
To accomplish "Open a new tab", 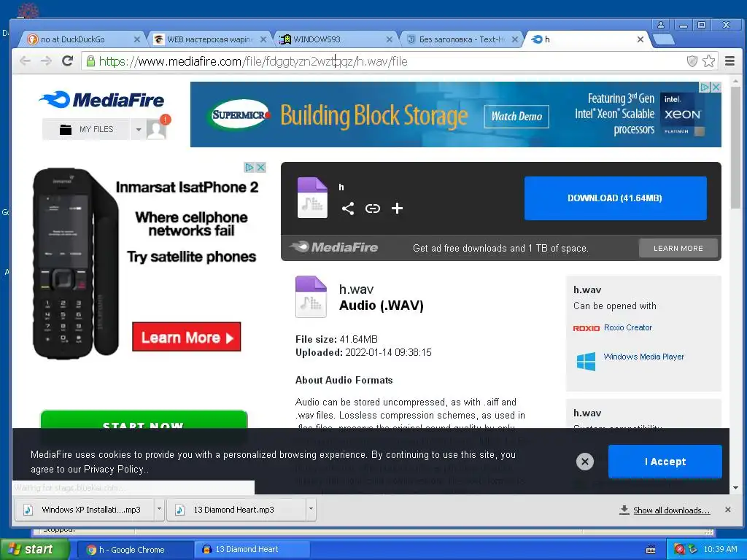I will 664,40.
